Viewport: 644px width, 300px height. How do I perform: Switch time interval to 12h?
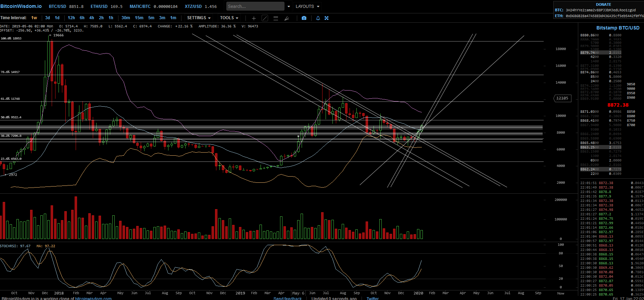(x=71, y=18)
